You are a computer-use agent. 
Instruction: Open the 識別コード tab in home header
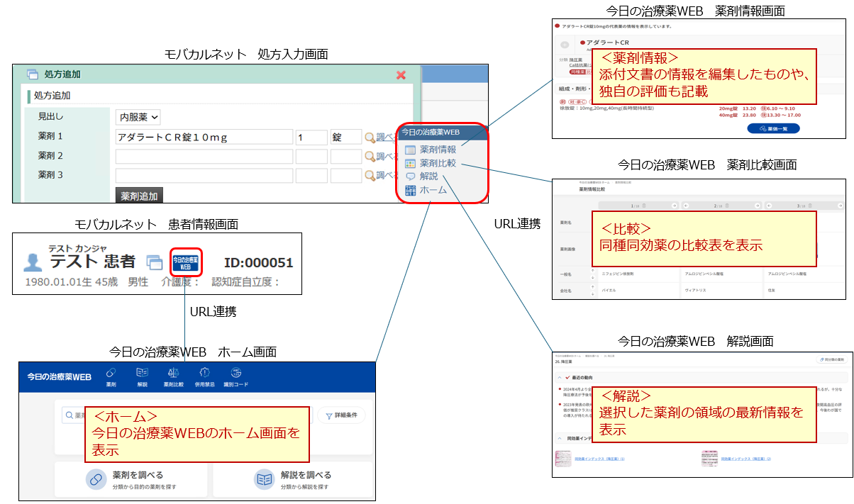click(236, 378)
